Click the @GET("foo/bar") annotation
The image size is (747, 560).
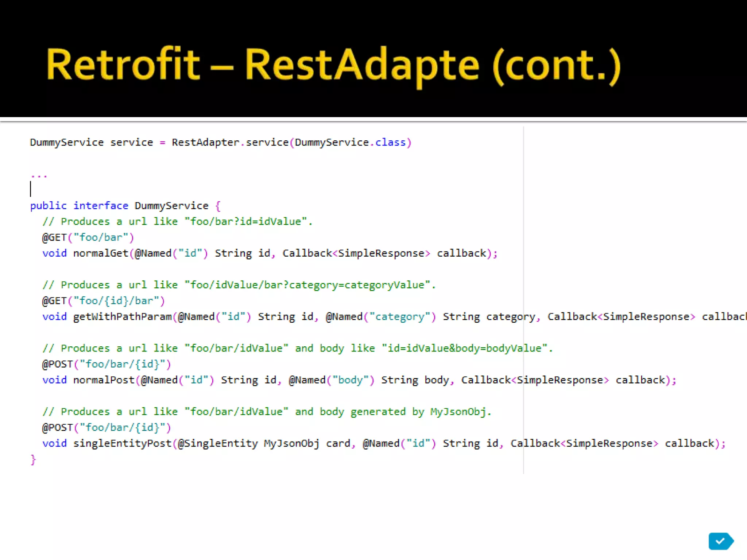click(88, 237)
